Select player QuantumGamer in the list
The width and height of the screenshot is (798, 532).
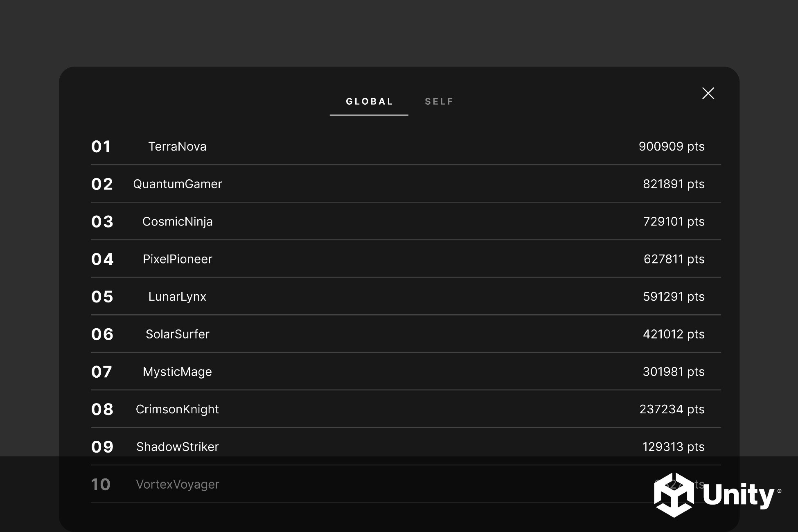point(177,184)
